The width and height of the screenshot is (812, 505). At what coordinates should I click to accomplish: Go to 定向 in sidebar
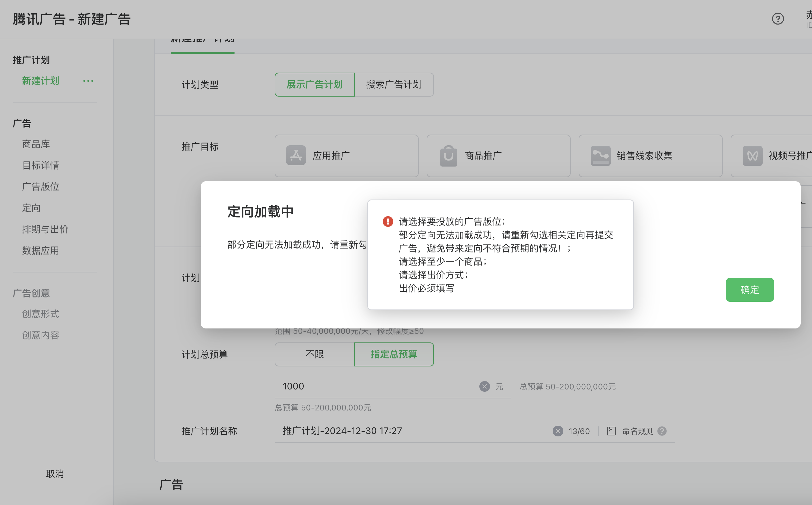pyautogui.click(x=31, y=208)
